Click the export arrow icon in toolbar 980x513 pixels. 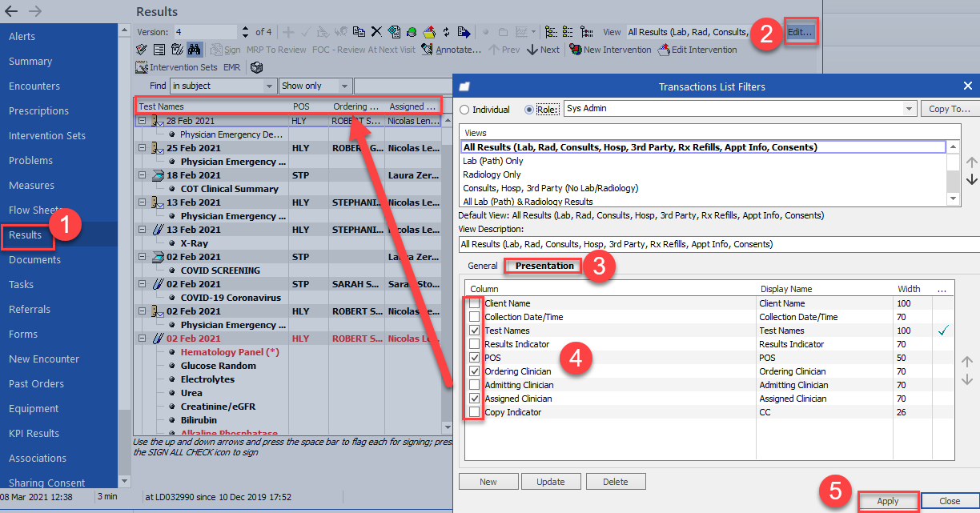pyautogui.click(x=464, y=32)
